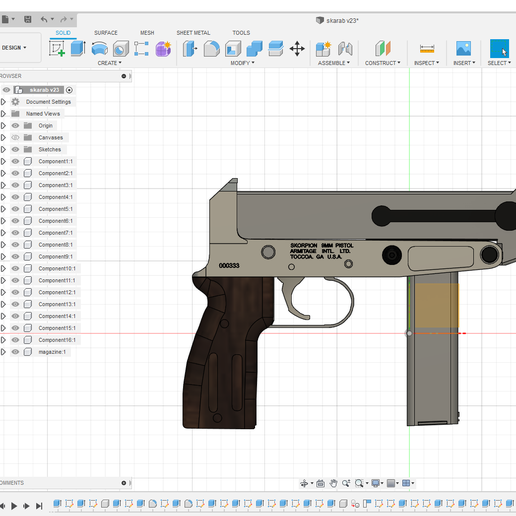The image size is (516, 516).
Task: Click the Select tool icon
Action: [x=499, y=49]
